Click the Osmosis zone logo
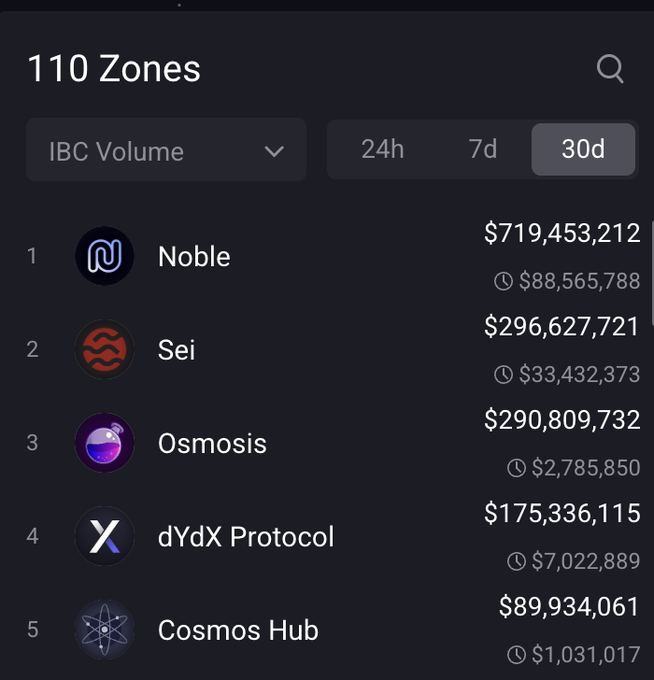The image size is (654, 680). 104,443
